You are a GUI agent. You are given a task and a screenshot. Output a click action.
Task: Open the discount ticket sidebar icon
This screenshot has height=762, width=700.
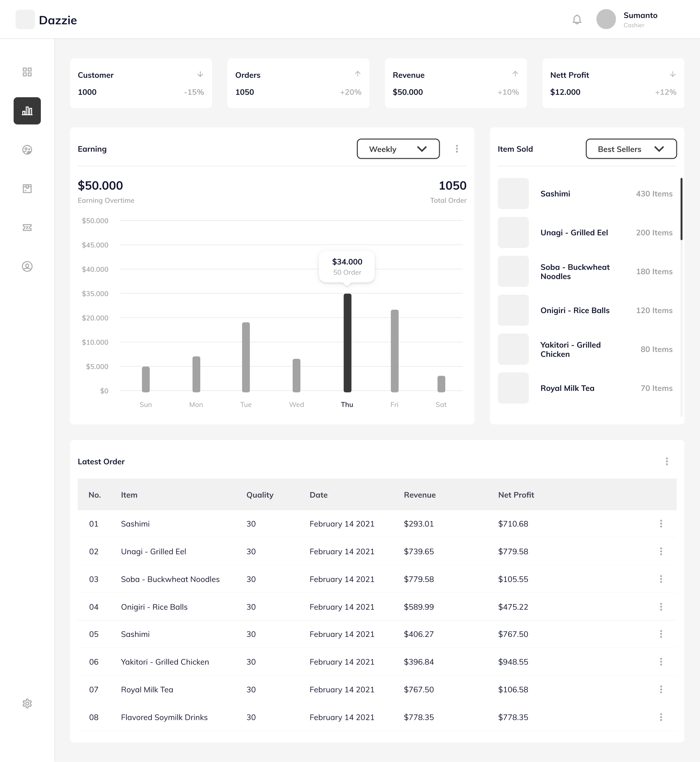point(27,227)
